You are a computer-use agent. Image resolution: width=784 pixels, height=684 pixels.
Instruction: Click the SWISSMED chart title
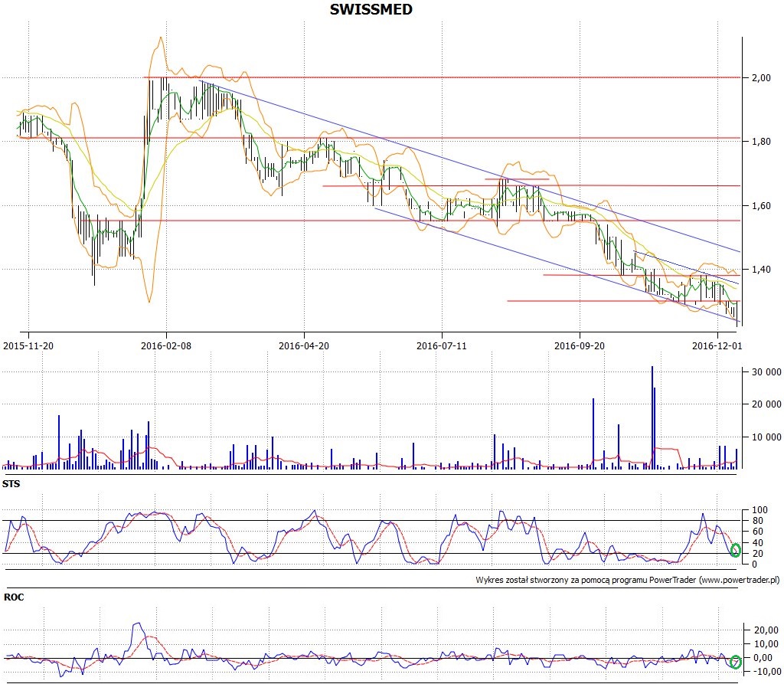pos(371,9)
